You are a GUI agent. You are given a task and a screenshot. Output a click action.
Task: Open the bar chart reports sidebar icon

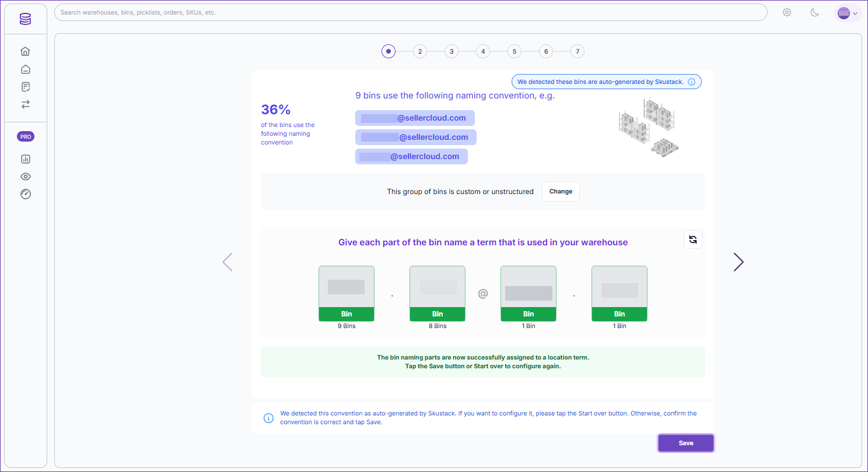25,159
